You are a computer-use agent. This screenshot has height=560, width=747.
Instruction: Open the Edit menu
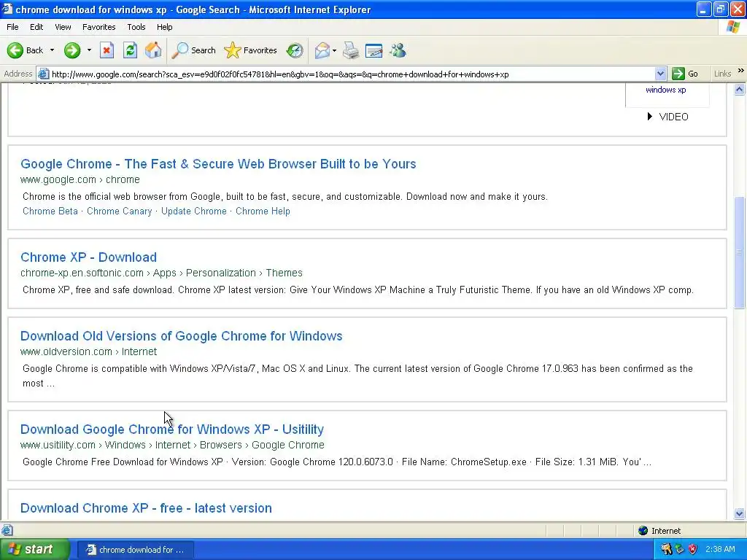[36, 27]
